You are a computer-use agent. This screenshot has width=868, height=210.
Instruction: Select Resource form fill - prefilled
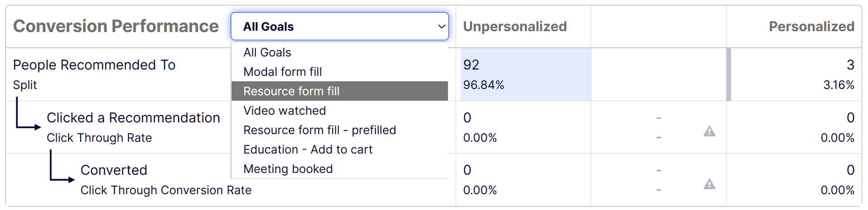point(320,130)
